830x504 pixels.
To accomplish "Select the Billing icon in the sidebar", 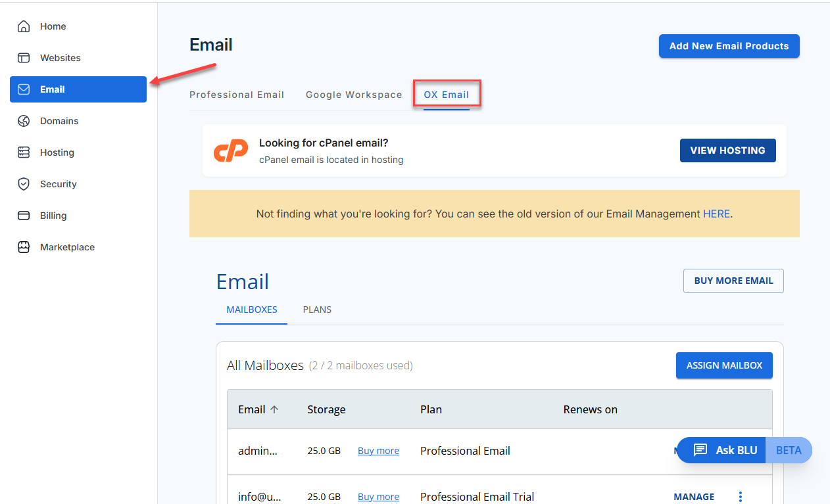I will coord(25,216).
